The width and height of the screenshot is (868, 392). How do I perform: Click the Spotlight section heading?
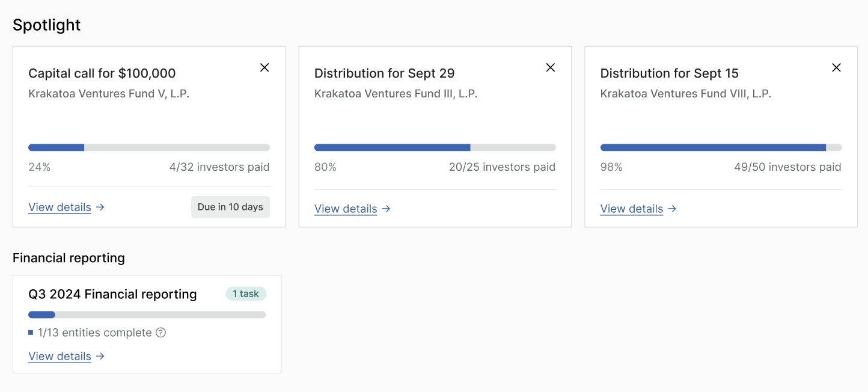[x=47, y=25]
